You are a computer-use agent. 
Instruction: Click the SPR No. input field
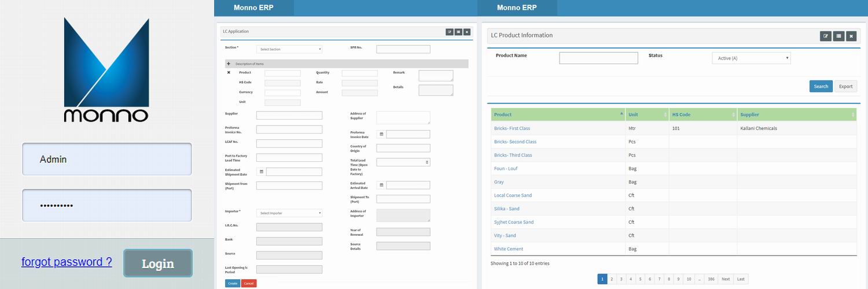(x=403, y=49)
